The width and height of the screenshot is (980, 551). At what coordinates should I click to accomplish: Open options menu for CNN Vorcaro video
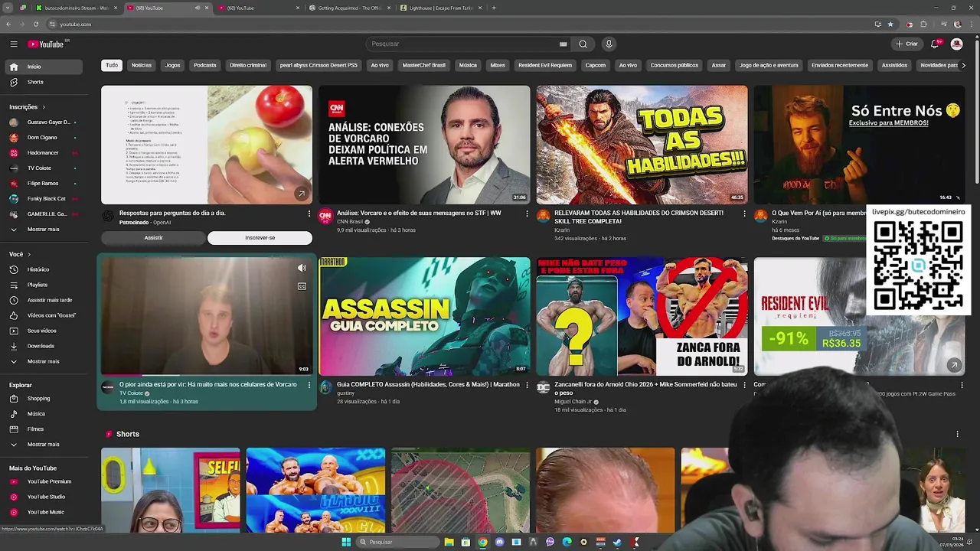coord(527,214)
